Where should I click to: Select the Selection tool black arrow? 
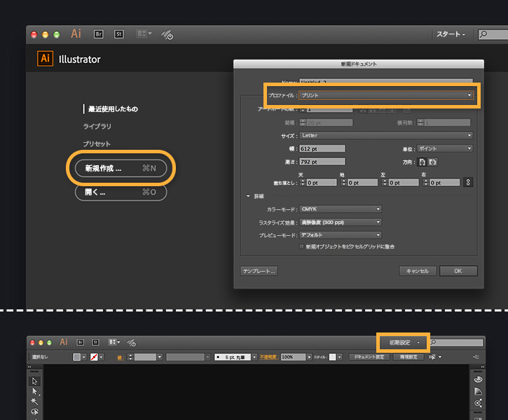pos(34,381)
